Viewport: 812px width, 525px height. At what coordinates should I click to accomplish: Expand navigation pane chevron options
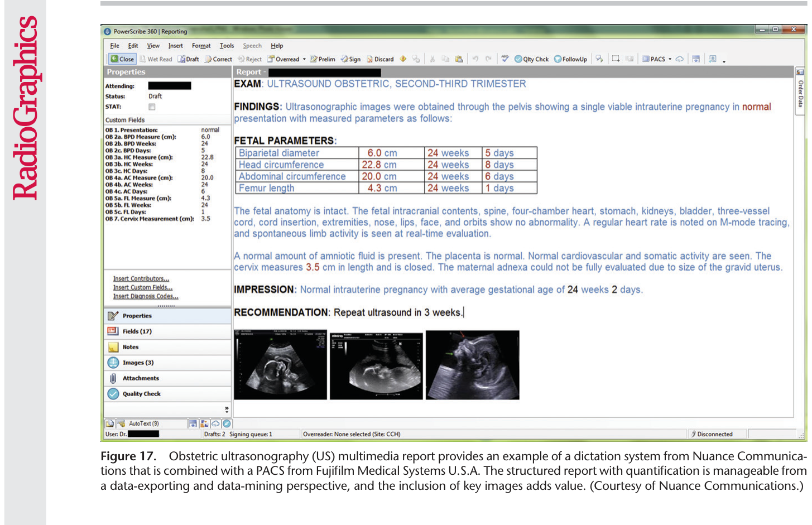coord(227,410)
